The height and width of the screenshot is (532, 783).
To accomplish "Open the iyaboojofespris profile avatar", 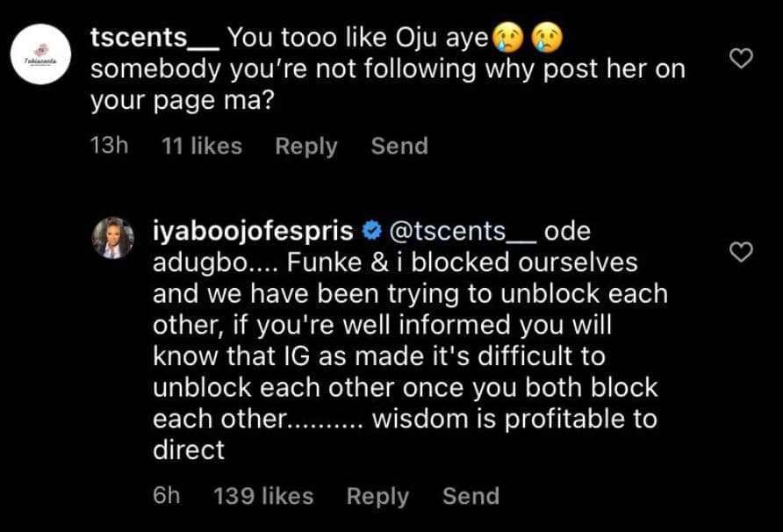I will coord(114,237).
